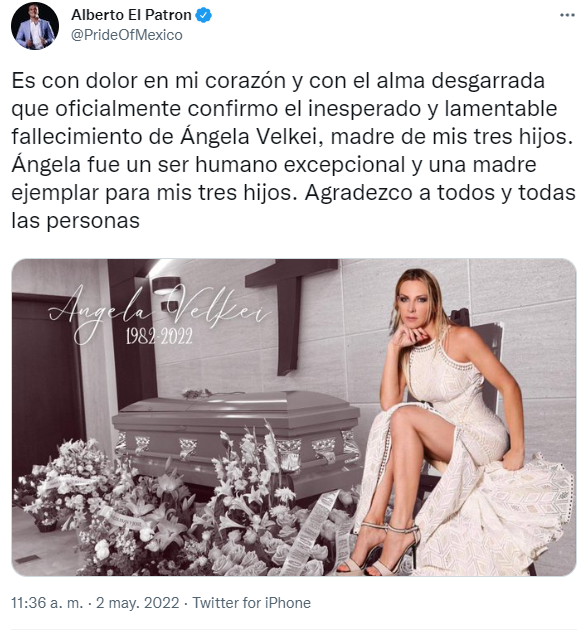Screen dimensions: 587x633
Task: Click the name Ángela Velkei in tweet text
Action: point(247,137)
